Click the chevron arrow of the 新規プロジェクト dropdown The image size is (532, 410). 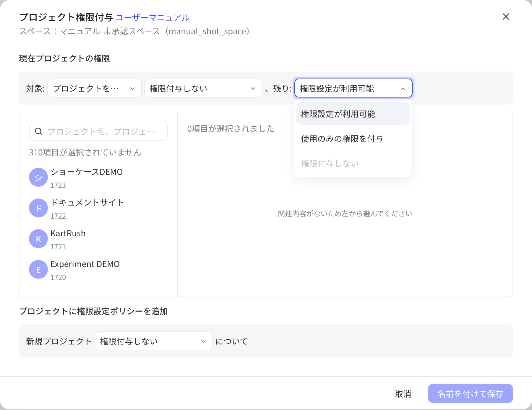coord(203,341)
